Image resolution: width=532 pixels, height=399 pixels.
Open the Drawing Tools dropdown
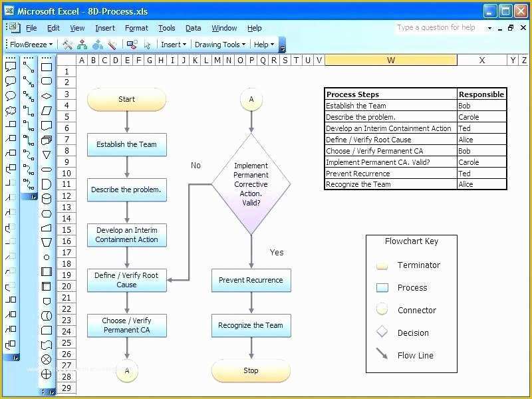(x=220, y=45)
